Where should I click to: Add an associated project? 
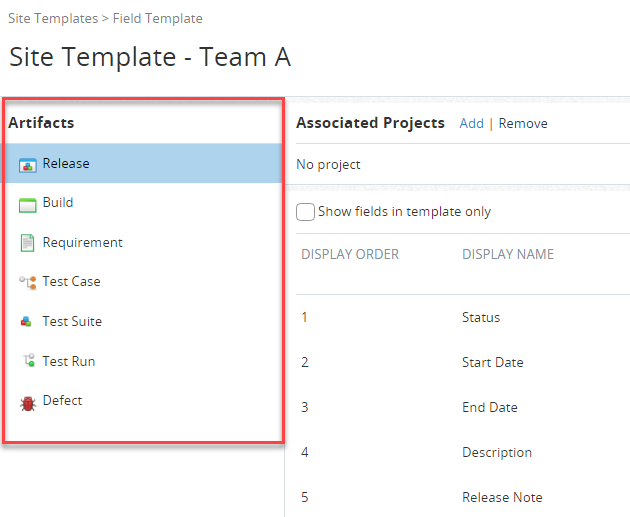point(471,123)
